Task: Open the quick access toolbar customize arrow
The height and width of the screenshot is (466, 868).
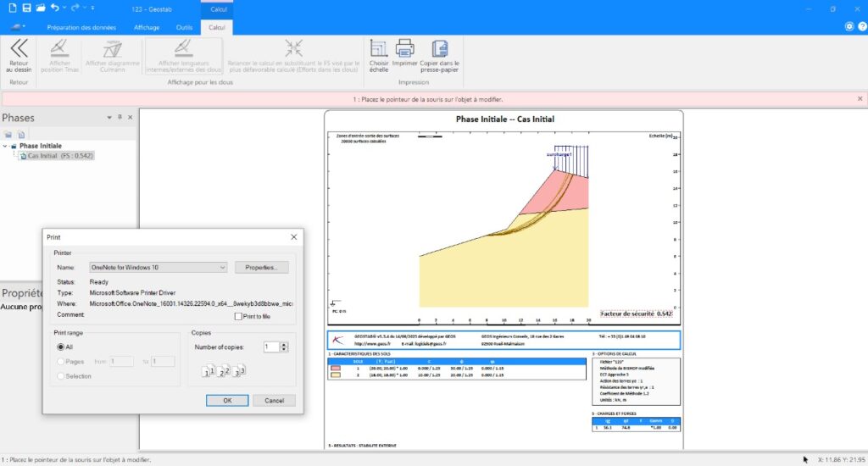Action: click(92, 8)
